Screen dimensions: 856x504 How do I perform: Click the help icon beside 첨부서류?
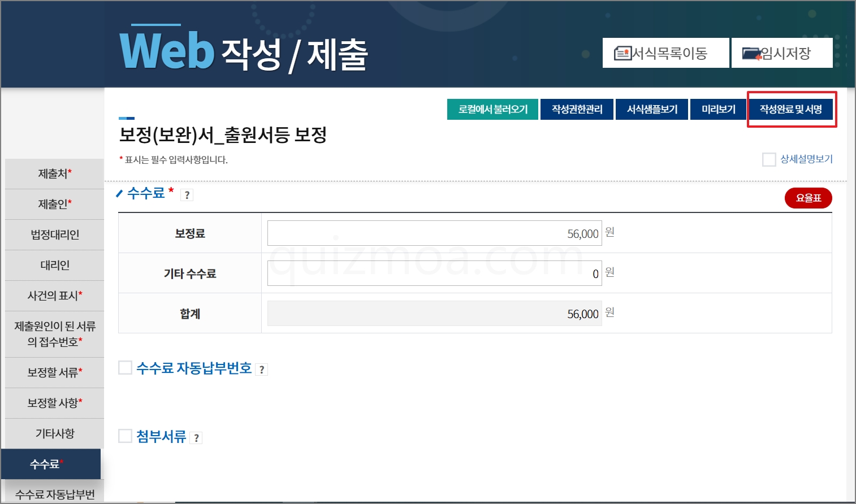[196, 438]
